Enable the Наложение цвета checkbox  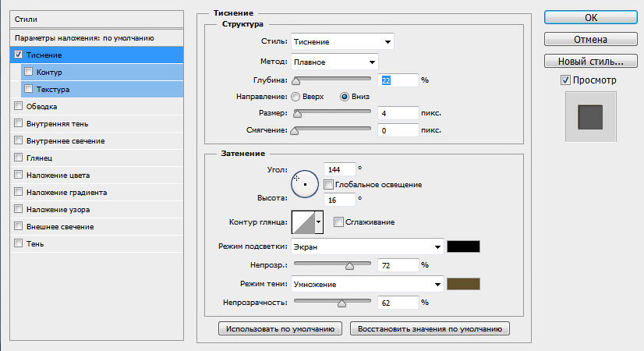click(18, 175)
